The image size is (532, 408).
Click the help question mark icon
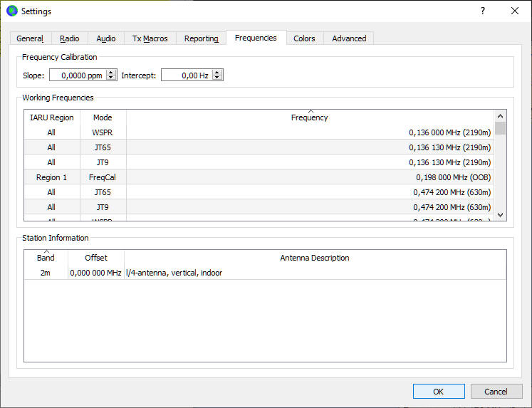[482, 11]
